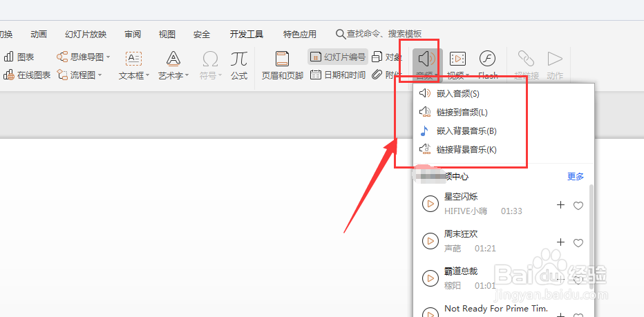Play the 星空闪烁 track

click(430, 204)
